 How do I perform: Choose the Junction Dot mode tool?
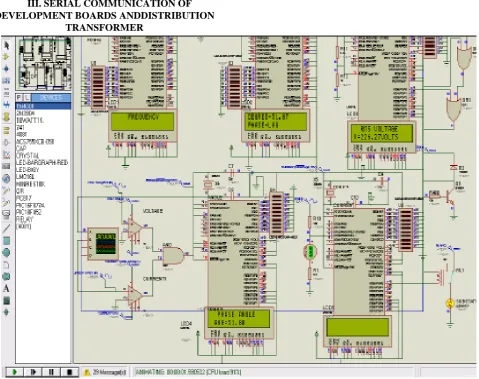tap(6, 69)
